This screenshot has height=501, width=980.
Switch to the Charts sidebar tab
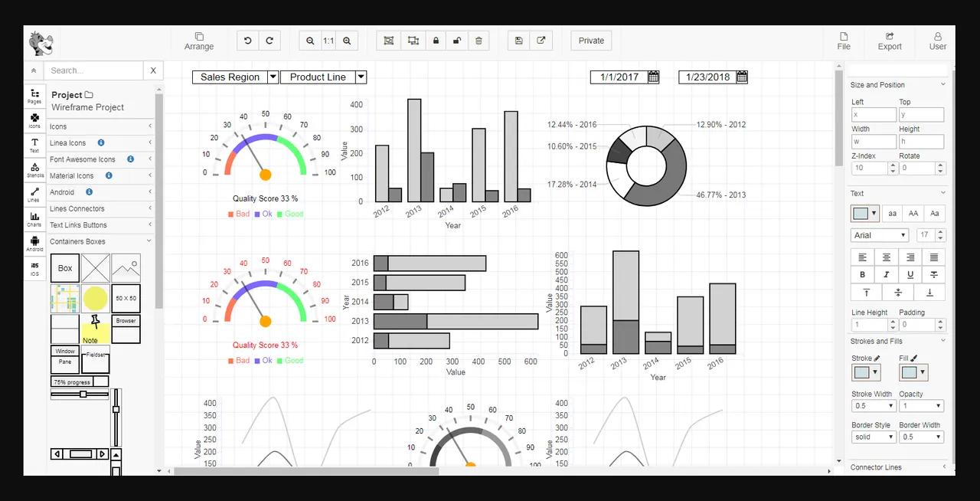[34, 219]
